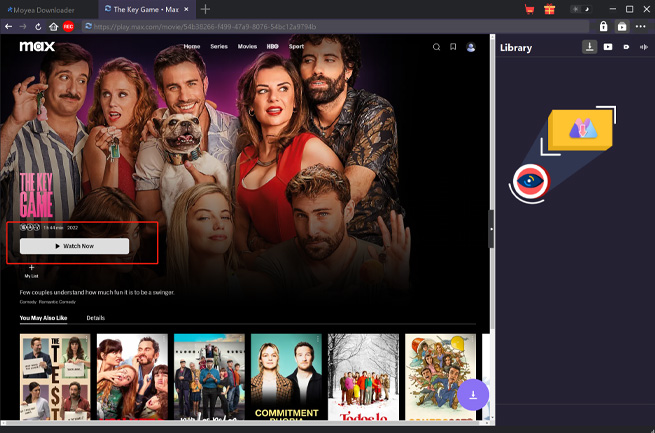655x433 pixels.
Task: Collapse the Library panel with divider handle
Action: click(x=491, y=228)
